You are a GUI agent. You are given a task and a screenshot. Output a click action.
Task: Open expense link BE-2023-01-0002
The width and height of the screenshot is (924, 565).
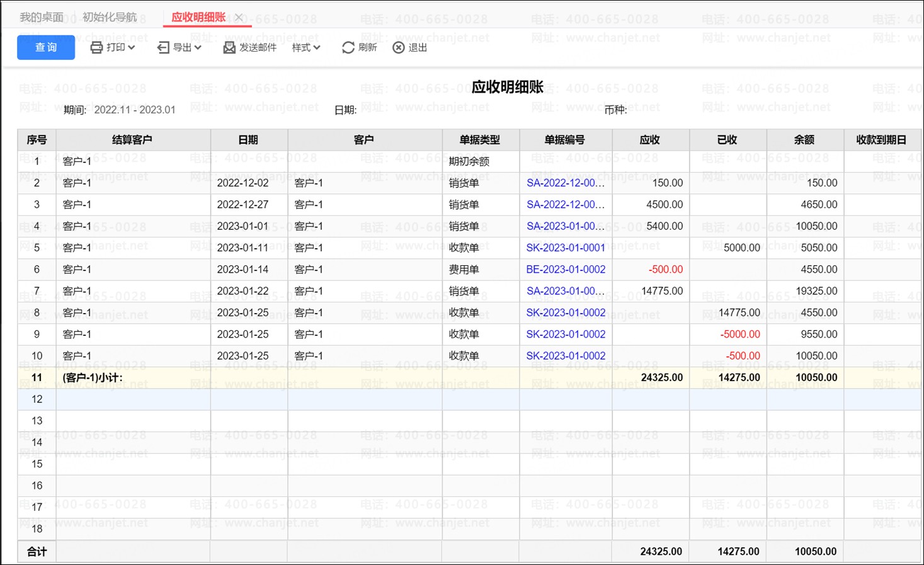coord(566,269)
